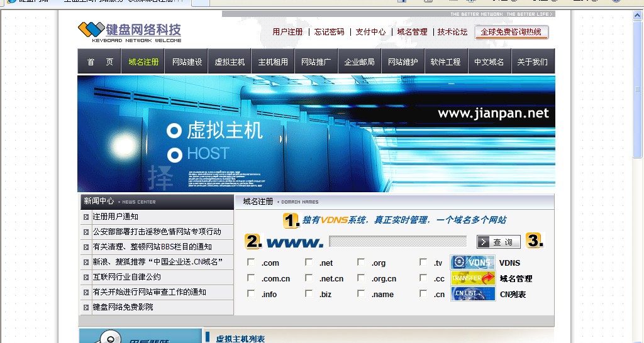644x343 pixels.
Task: Click bullet icon beside 有关开始进行网站审查工作的通知
Action: click(86, 293)
